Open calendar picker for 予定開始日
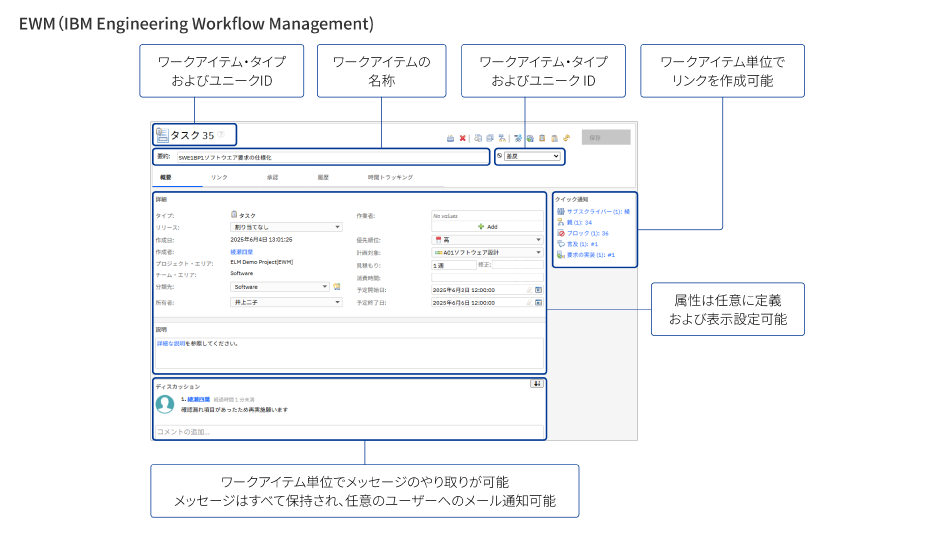This screenshot has width=946, height=535. click(538, 290)
